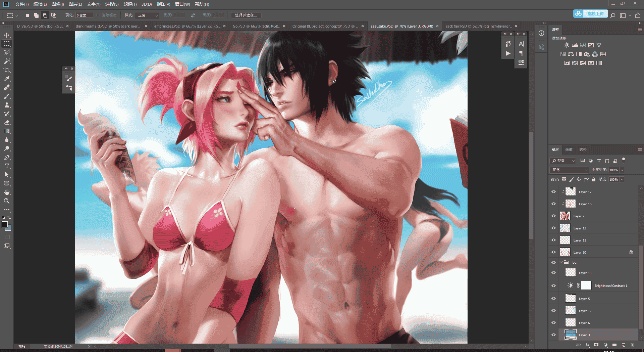Hide Layer 17 visibility
Screen dimensions: 644x352
(553, 192)
